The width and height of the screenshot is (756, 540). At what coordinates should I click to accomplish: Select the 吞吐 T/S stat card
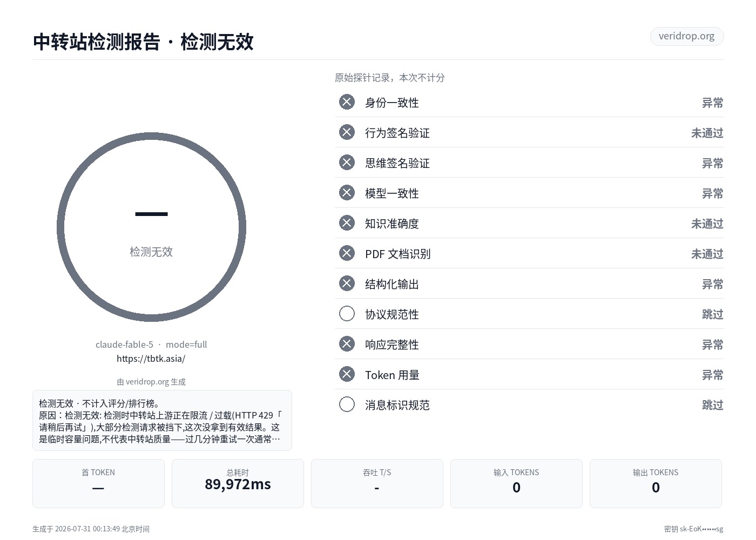pyautogui.click(x=377, y=483)
